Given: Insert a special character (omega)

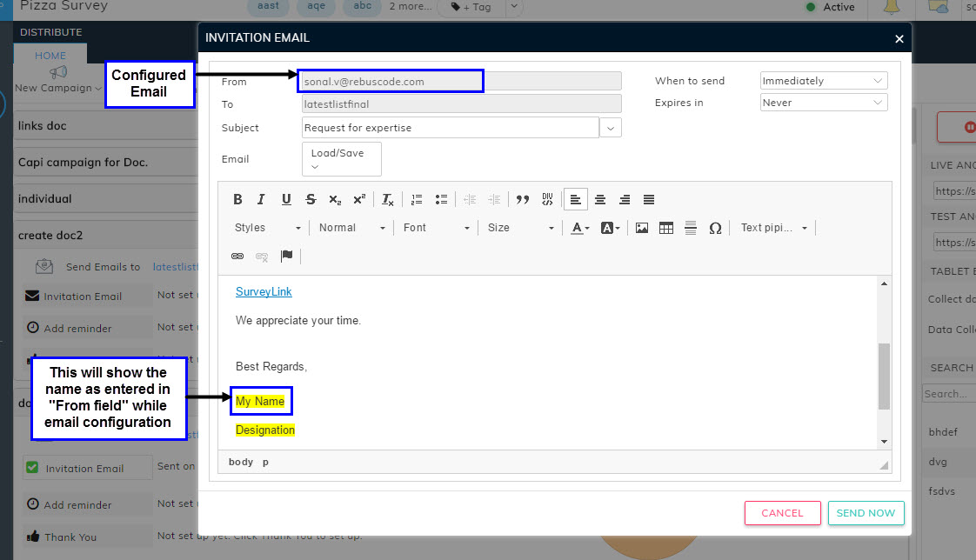Looking at the screenshot, I should pyautogui.click(x=715, y=228).
